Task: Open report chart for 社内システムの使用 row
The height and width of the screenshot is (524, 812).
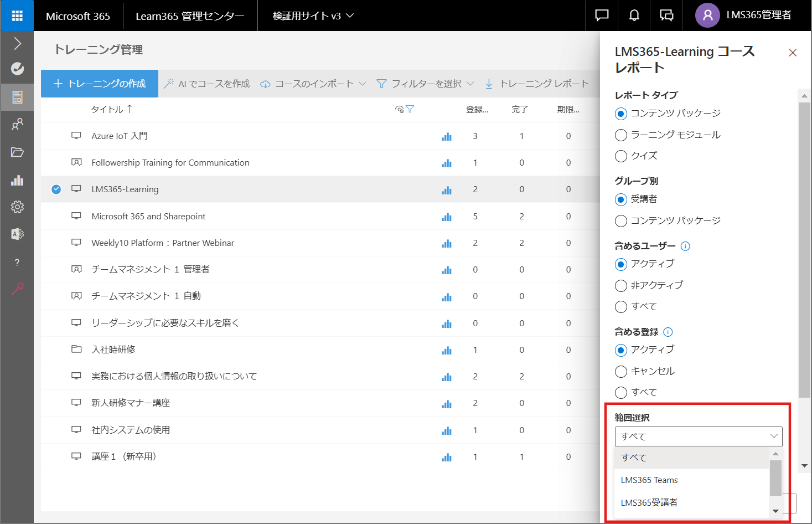Action: click(x=447, y=430)
